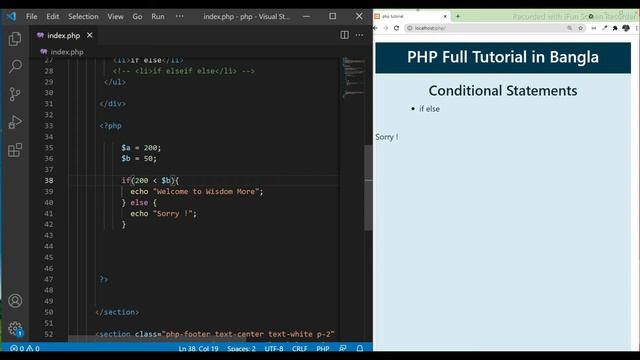Bookmark this page with the star icon
640x360 pixels.
(580, 28)
